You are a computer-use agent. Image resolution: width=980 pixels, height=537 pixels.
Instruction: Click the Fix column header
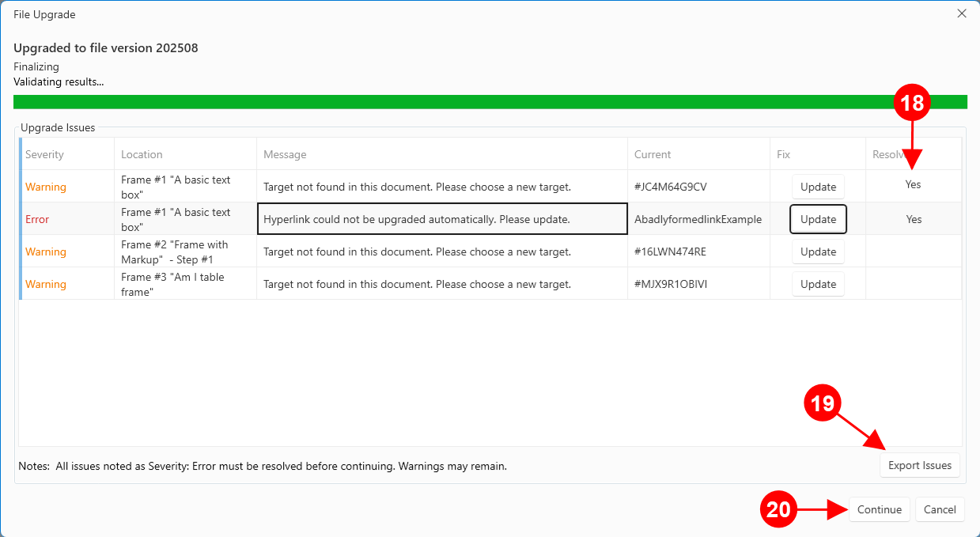click(784, 154)
